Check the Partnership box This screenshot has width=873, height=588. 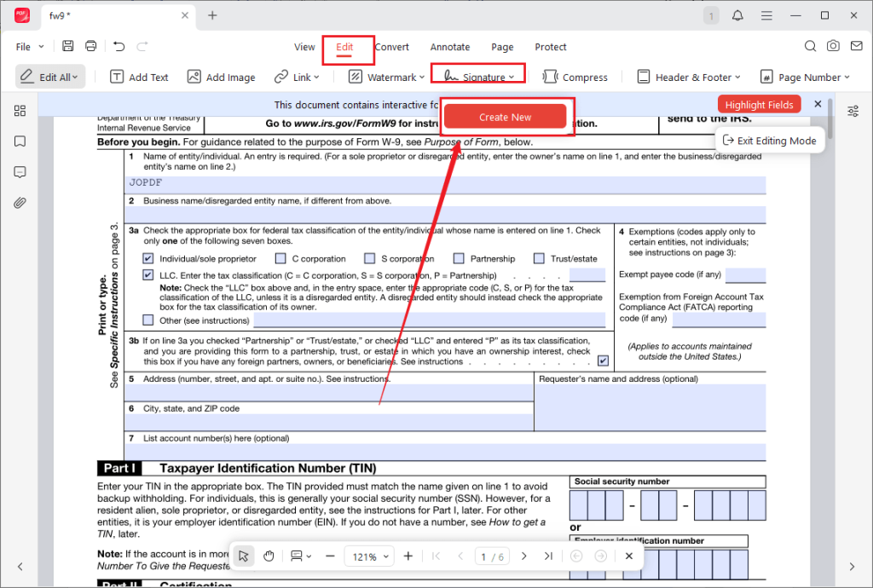459,258
